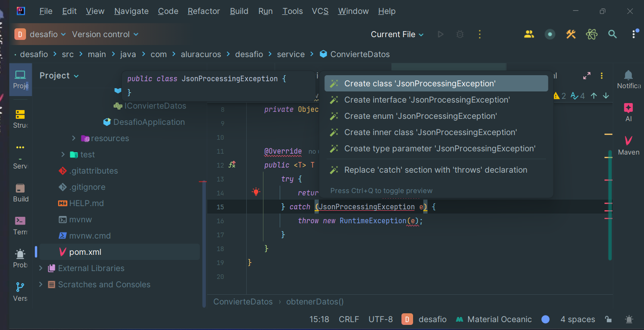Click the red lightbulb quick-fix icon
Screen dimensions: 644x330
click(x=256, y=192)
